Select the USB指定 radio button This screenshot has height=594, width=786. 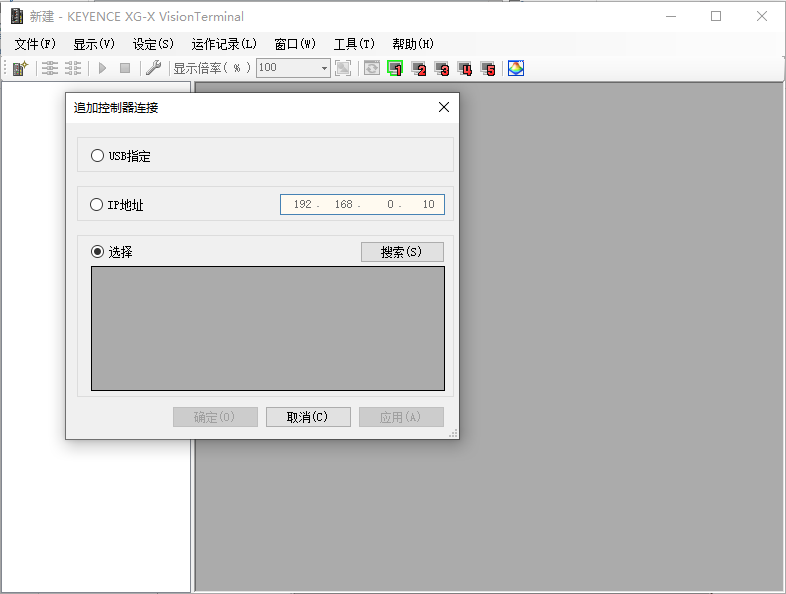(97, 155)
